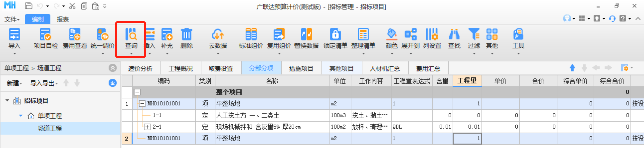Click the 查找 binoculars icon

454,35
